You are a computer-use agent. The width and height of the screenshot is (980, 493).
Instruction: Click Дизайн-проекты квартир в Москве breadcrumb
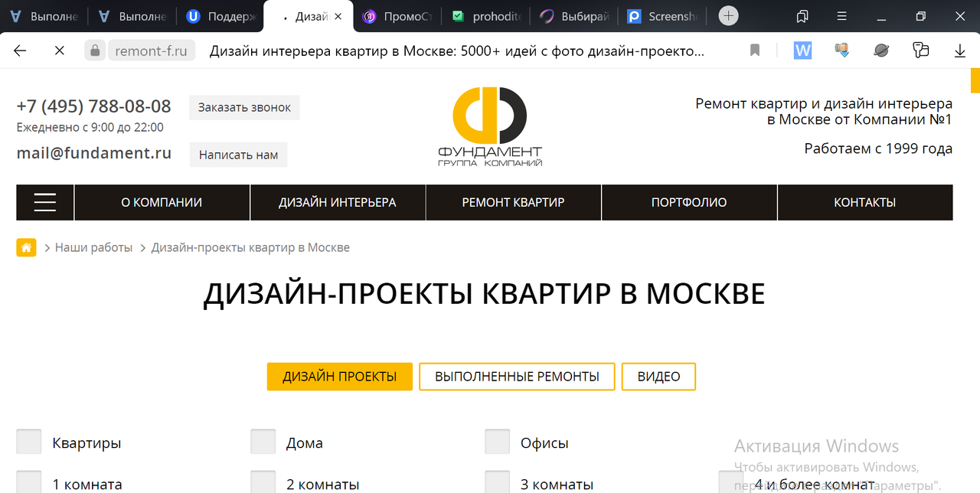[x=250, y=247]
